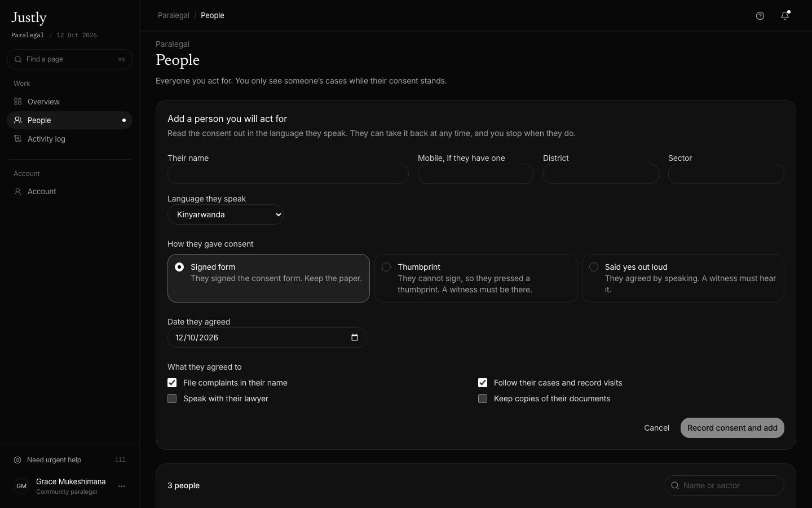Go to Overview page in sidebar

[x=69, y=102]
